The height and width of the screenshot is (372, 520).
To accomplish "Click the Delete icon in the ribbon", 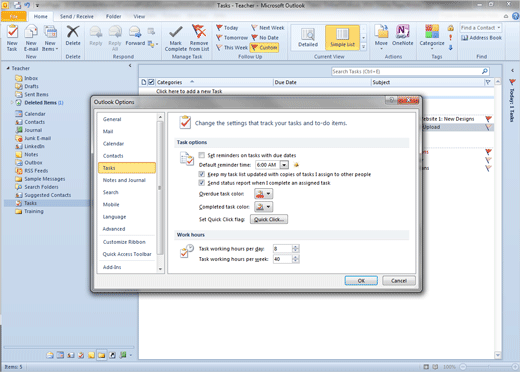I will click(x=73, y=32).
